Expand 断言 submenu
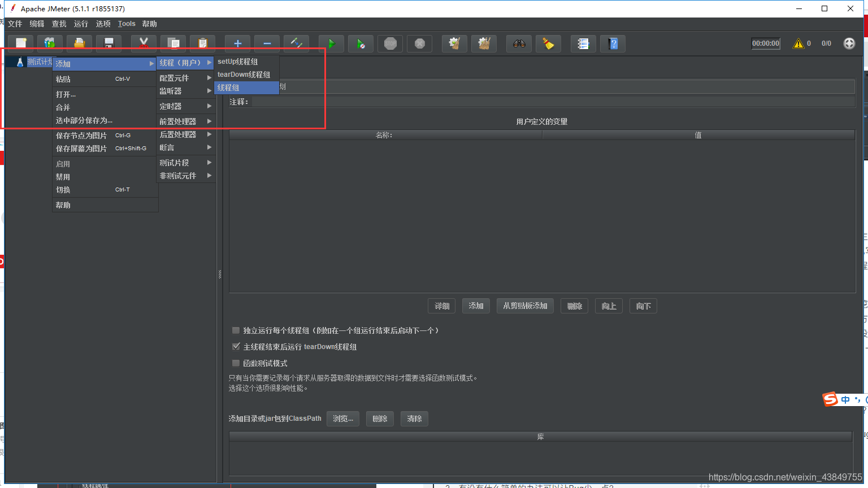This screenshot has width=868, height=488. pos(185,147)
